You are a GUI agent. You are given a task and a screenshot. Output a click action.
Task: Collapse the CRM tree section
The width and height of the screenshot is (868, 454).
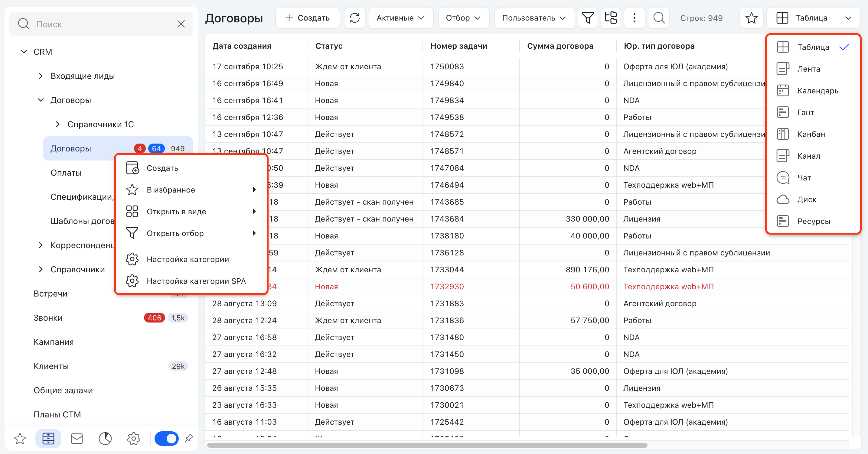tap(24, 51)
